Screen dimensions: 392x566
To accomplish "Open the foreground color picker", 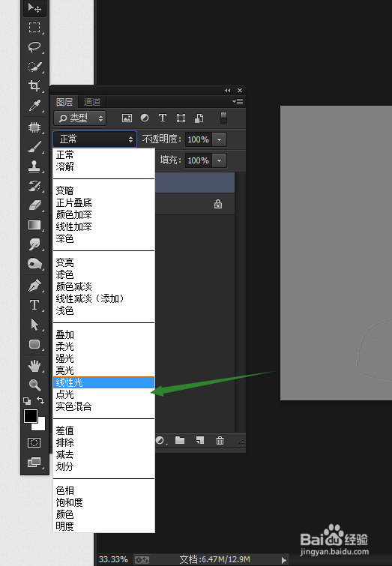I will [x=30, y=416].
